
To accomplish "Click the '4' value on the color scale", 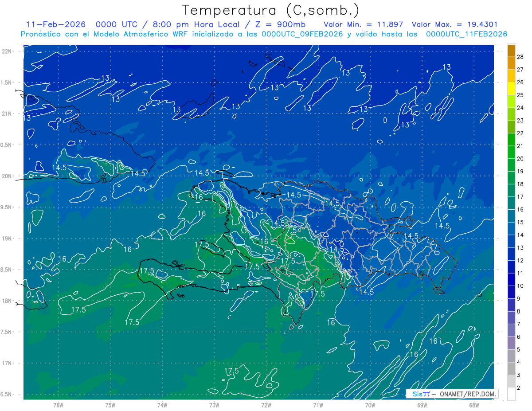I will [518, 363].
